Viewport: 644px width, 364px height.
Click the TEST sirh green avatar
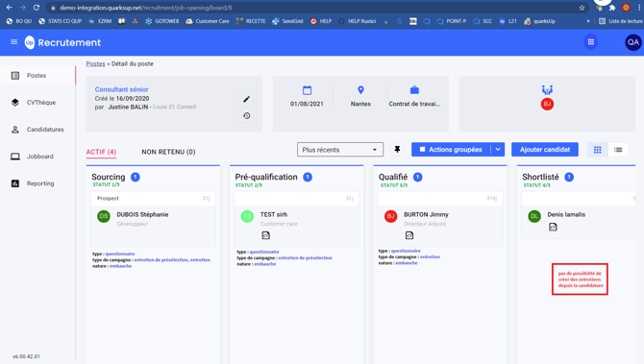coord(247,216)
